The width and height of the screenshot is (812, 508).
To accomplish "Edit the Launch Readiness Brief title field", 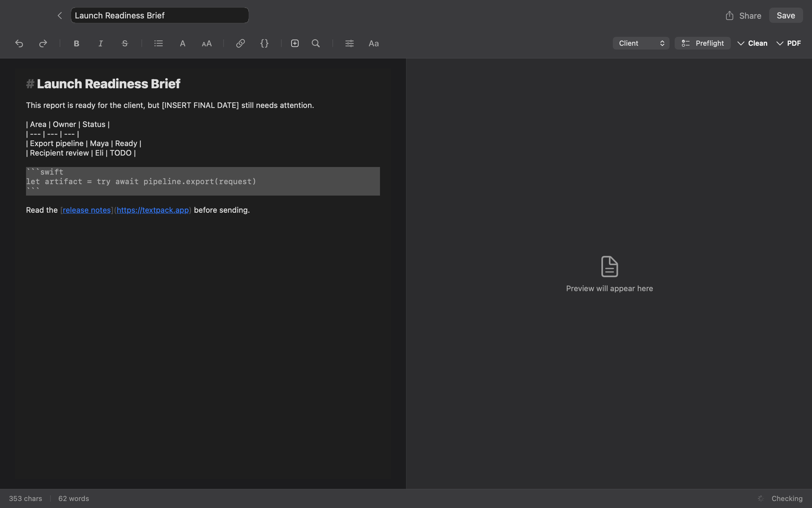I will [160, 16].
